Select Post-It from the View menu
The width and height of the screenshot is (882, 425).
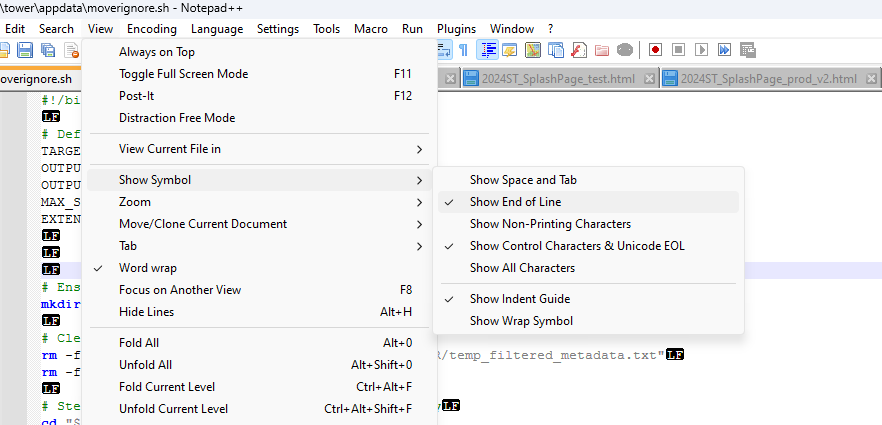258,96
